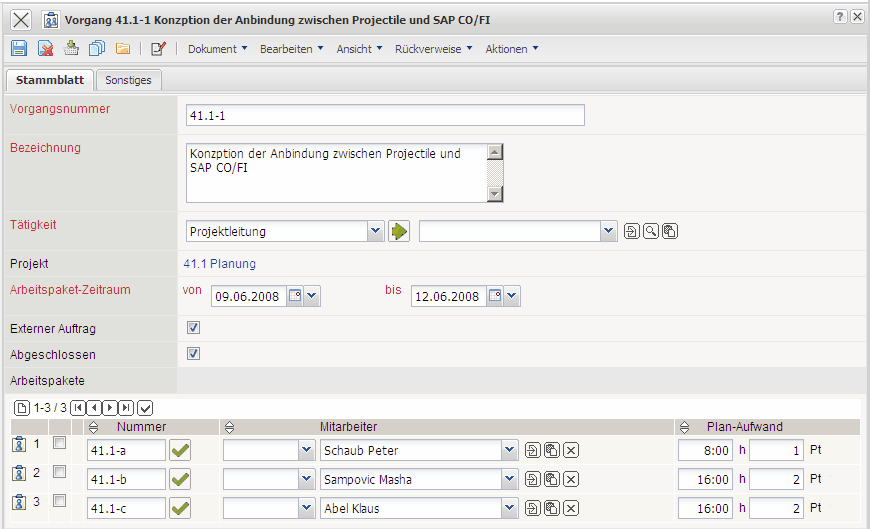Click the magnifier search icon in Tätigkeit row

pos(651,231)
